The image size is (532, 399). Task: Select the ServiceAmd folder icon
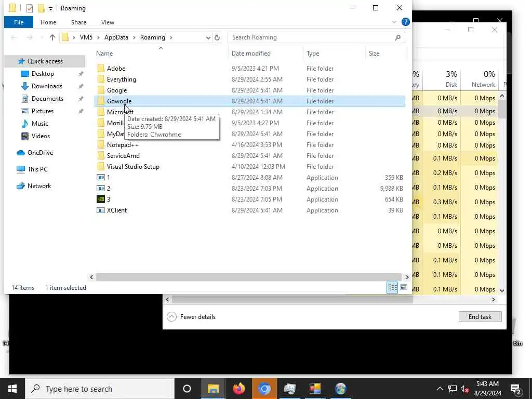click(x=101, y=155)
